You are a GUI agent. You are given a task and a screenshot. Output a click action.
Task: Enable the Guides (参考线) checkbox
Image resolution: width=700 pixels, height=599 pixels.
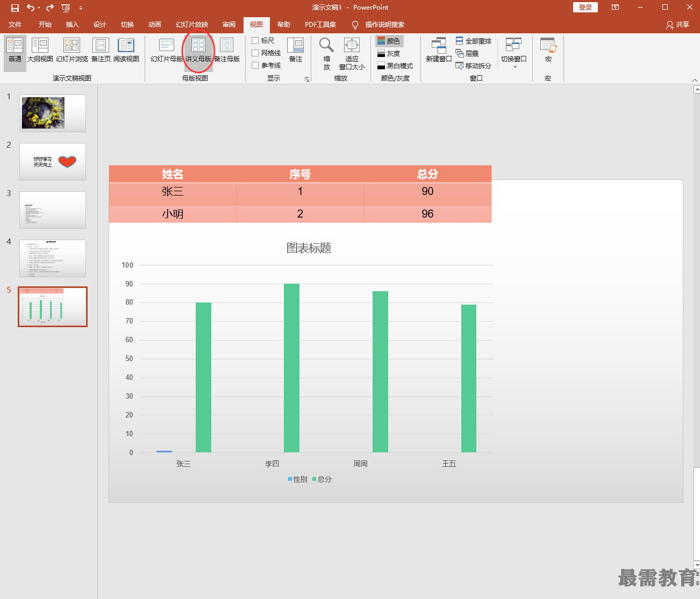pos(255,65)
